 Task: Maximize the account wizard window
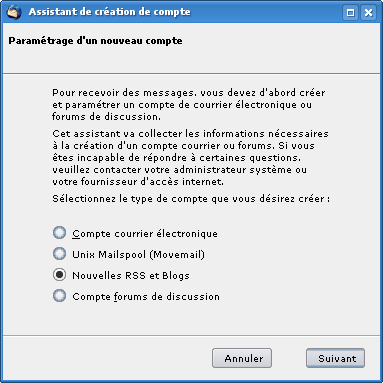pyautogui.click(x=350, y=13)
